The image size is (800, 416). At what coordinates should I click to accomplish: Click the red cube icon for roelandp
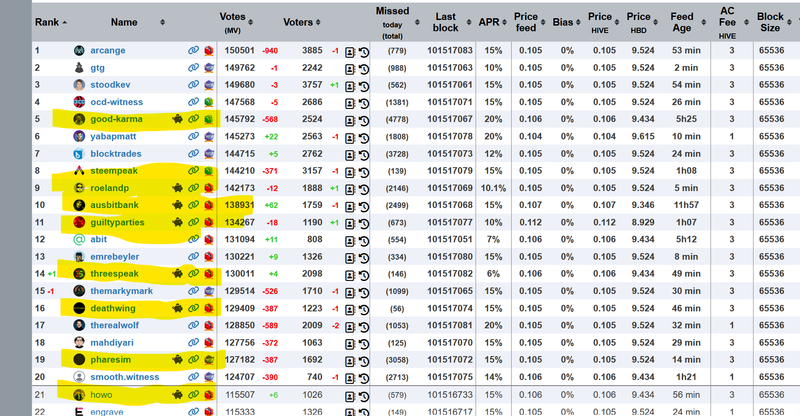[209, 188]
